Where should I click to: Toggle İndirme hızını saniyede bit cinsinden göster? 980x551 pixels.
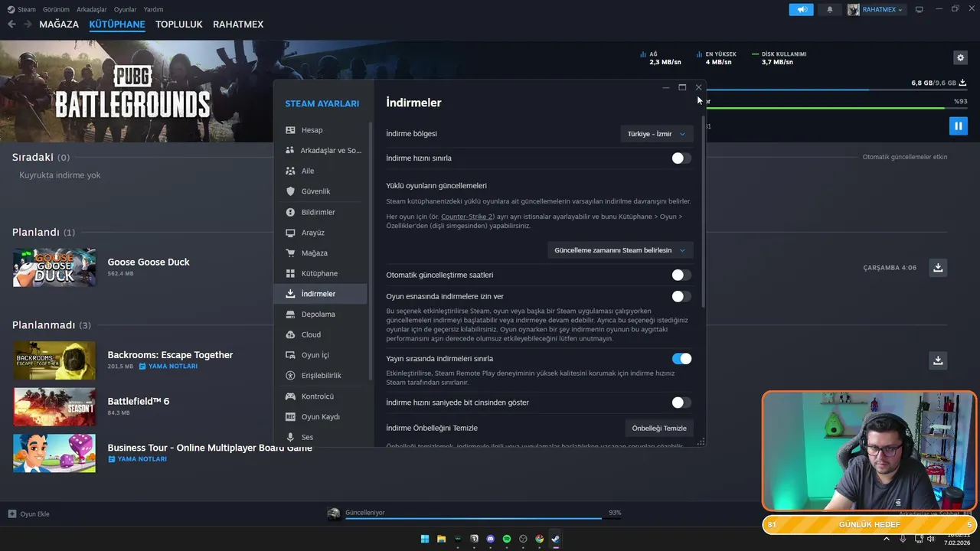(681, 403)
